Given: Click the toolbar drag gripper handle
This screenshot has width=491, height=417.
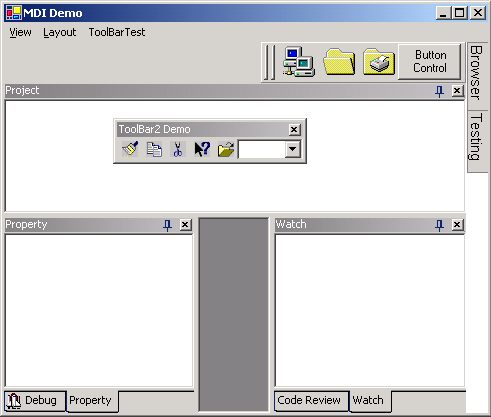Looking at the screenshot, I should pyautogui.click(x=270, y=62).
